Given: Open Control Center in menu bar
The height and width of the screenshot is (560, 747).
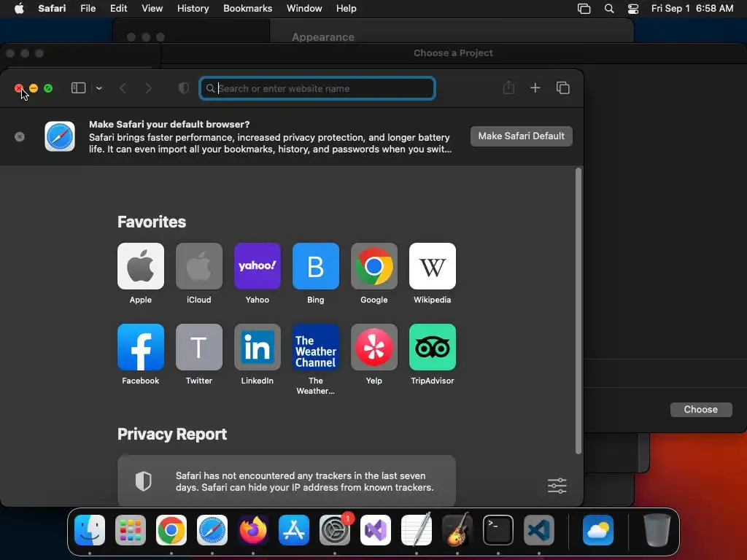Looking at the screenshot, I should point(633,9).
